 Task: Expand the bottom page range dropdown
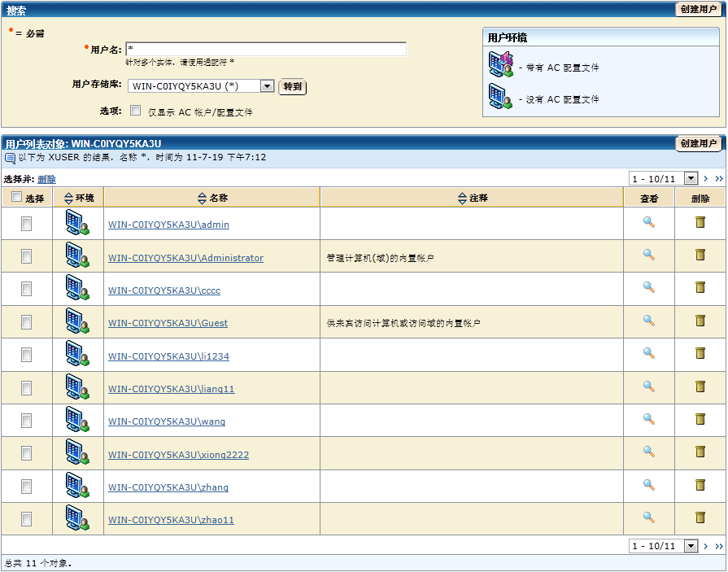coord(691,546)
